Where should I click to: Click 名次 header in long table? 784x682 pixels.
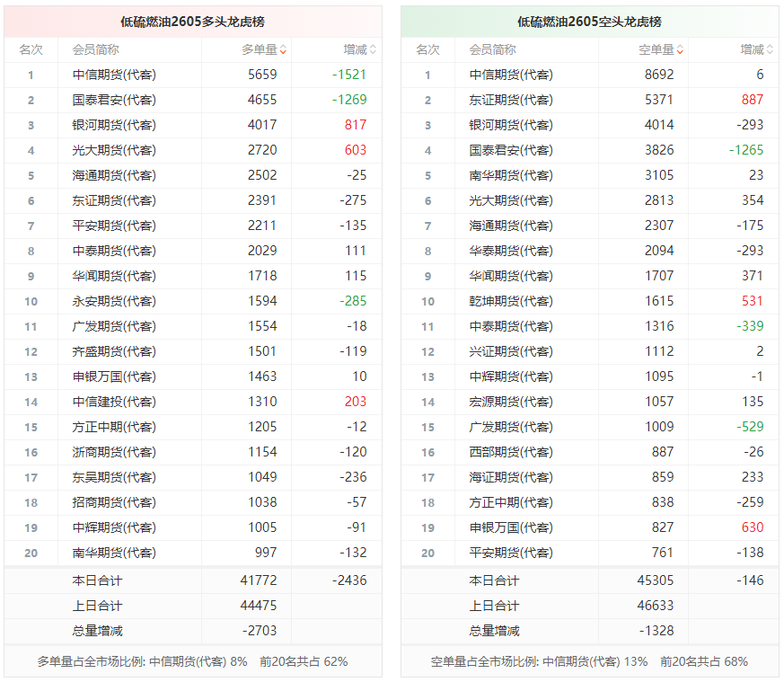coord(31,50)
